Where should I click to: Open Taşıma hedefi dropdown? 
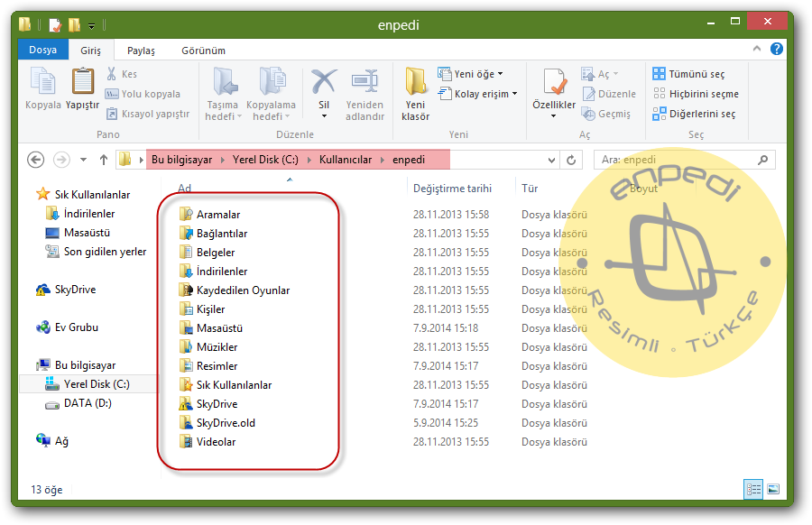(x=224, y=93)
